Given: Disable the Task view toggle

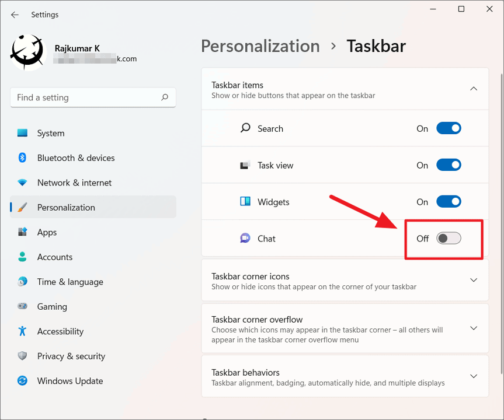Looking at the screenshot, I should click(449, 164).
